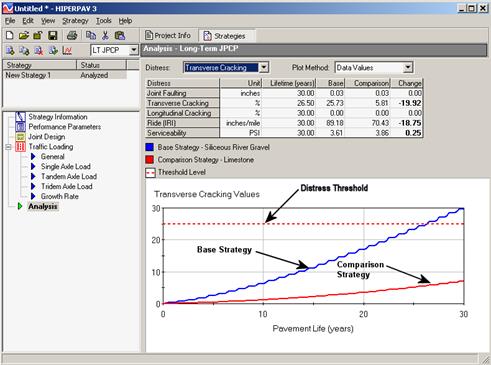The height and width of the screenshot is (365, 491).
Task: Open the Edit menu
Action: pyautogui.click(x=28, y=21)
